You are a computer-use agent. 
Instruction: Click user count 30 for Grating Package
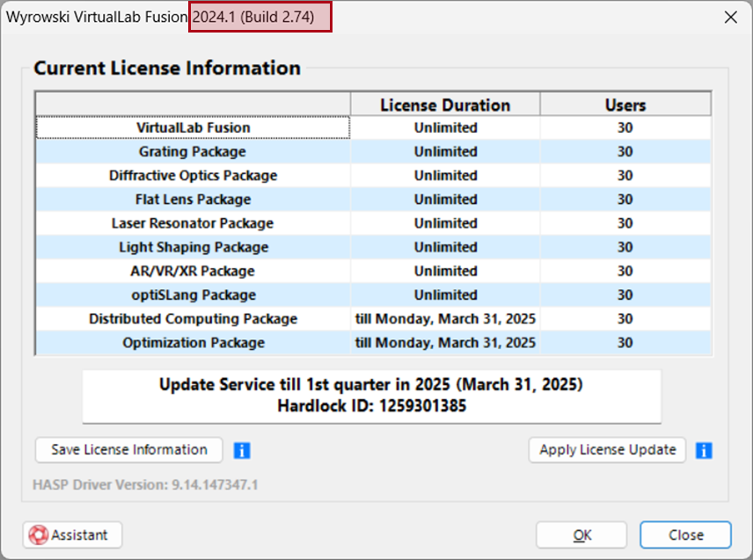625,151
